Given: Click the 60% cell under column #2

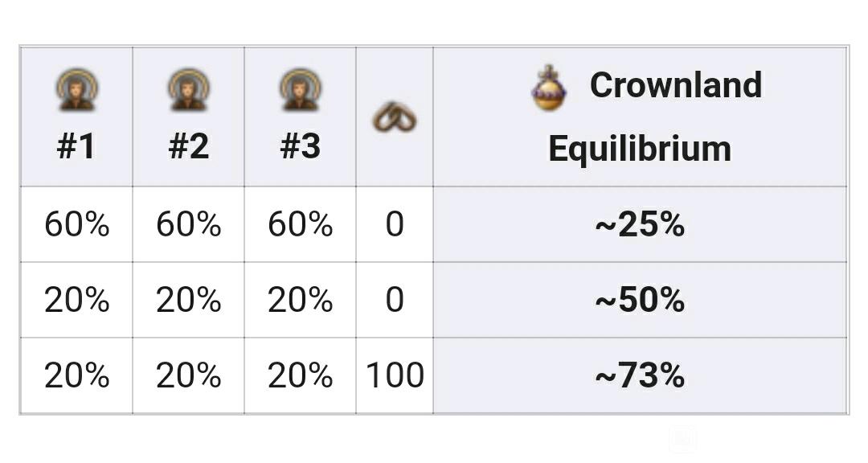Looking at the screenshot, I should (x=188, y=224).
